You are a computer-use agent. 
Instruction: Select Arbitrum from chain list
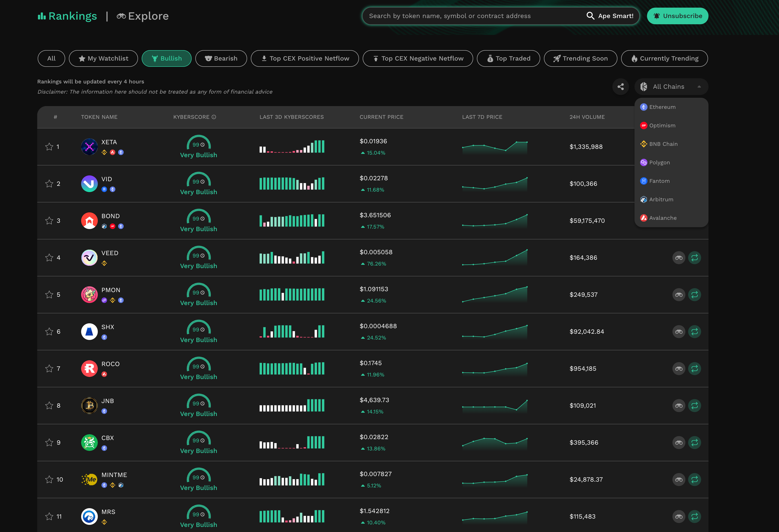point(671,199)
